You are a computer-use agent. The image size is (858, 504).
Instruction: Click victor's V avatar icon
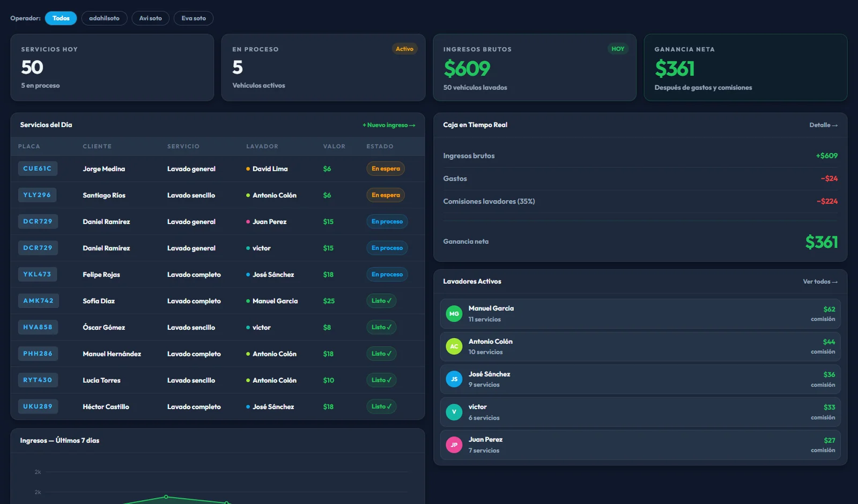pos(454,412)
